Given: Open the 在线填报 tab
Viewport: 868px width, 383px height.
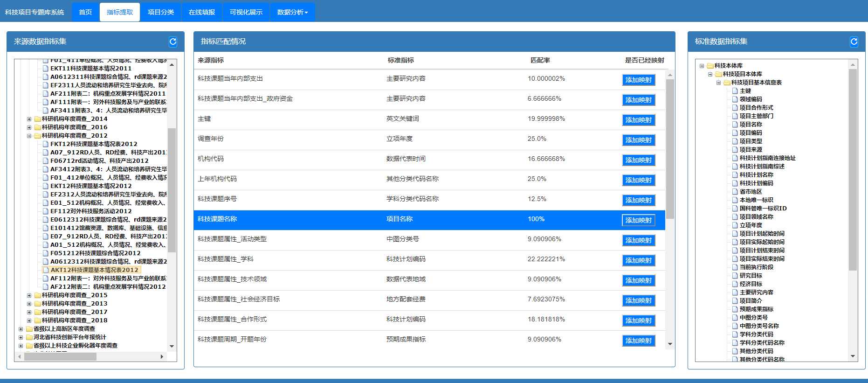Looking at the screenshot, I should click(202, 12).
